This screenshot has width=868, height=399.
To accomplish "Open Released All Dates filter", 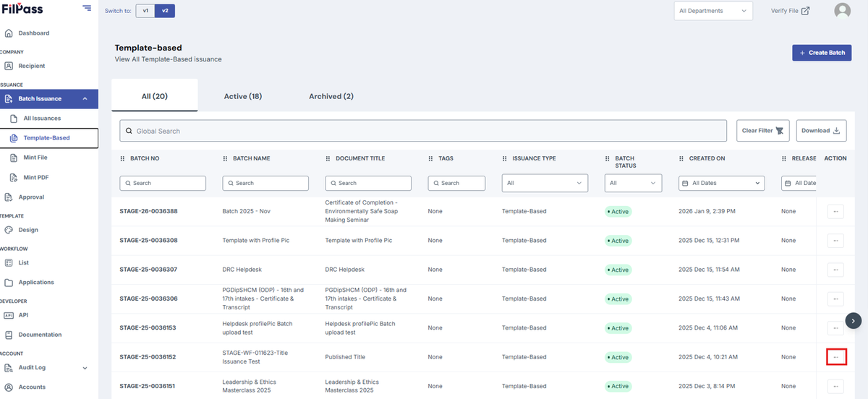I will pyautogui.click(x=800, y=184).
